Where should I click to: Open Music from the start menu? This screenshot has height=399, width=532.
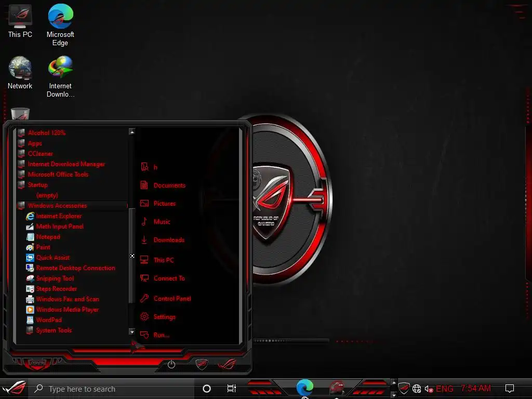point(155,221)
